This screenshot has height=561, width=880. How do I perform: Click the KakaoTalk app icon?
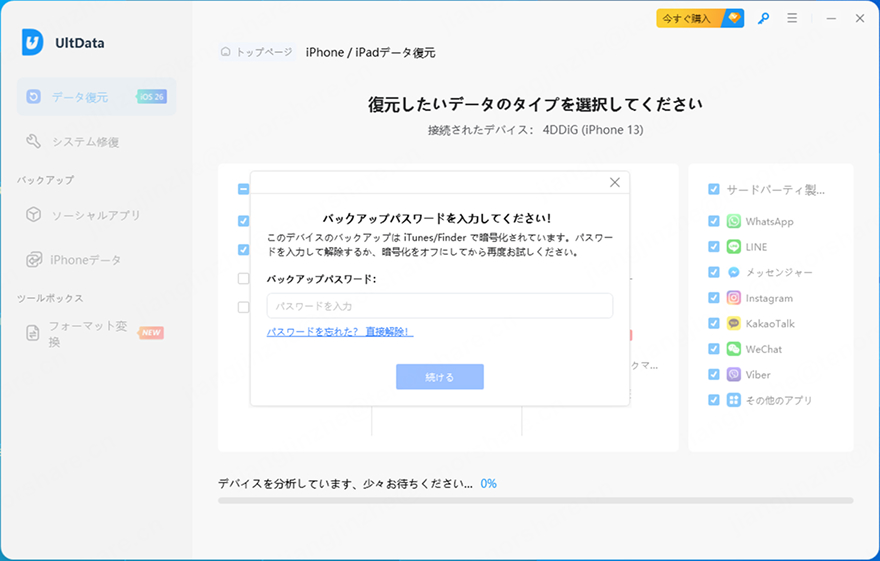coord(734,323)
